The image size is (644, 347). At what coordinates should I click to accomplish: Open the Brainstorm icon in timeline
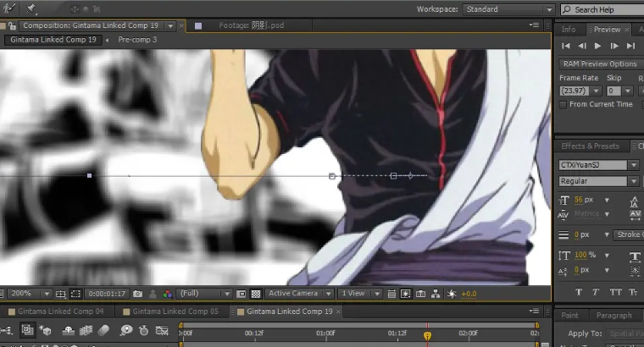tap(126, 330)
